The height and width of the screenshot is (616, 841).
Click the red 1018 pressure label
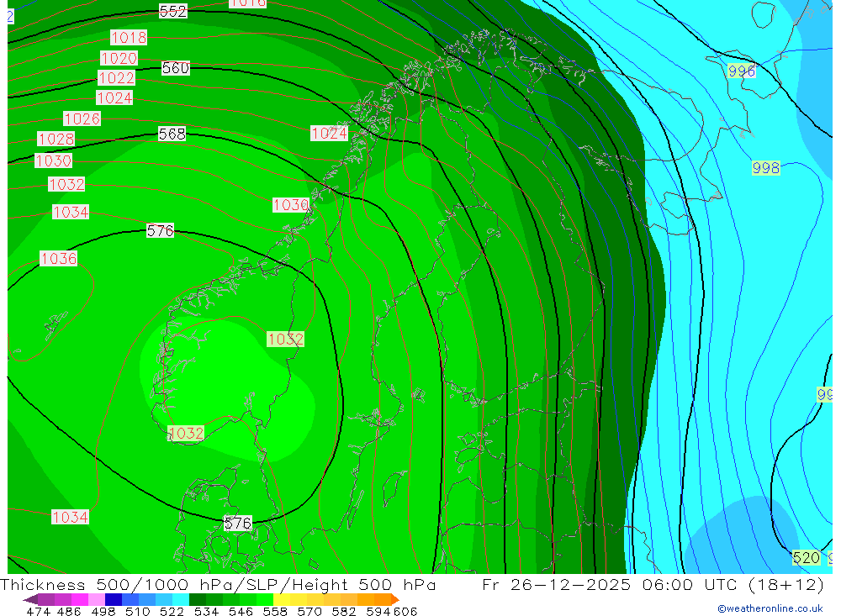[x=129, y=38]
